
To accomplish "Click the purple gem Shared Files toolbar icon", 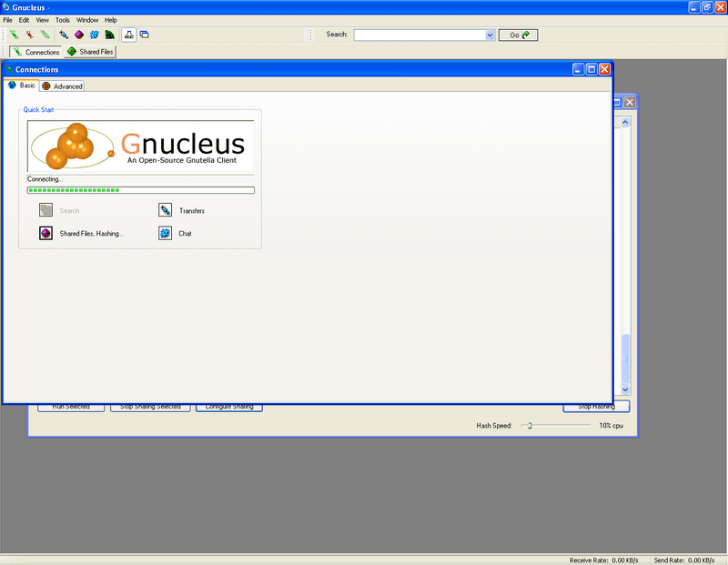I will [x=78, y=35].
